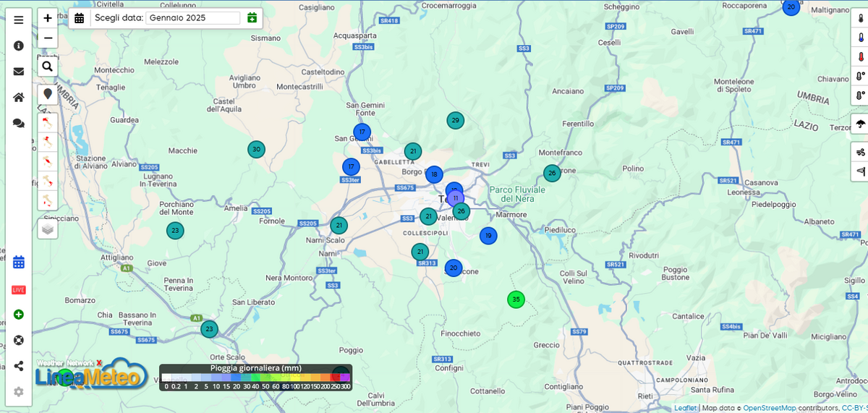This screenshot has width=868, height=413.
Task: Click the share icon in sidebar
Action: click(x=19, y=366)
